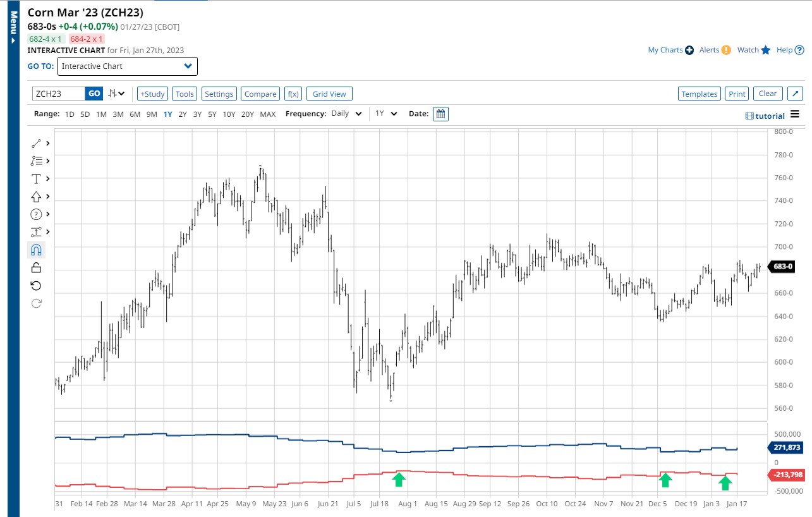
Task: Open the hamburger chart menu
Action: click(x=795, y=114)
